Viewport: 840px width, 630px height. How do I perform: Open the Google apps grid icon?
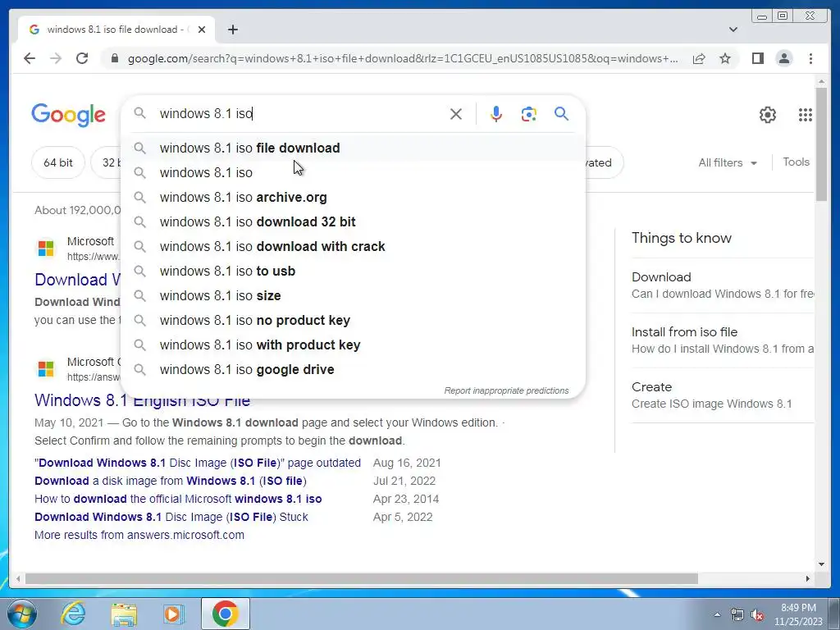pos(806,115)
